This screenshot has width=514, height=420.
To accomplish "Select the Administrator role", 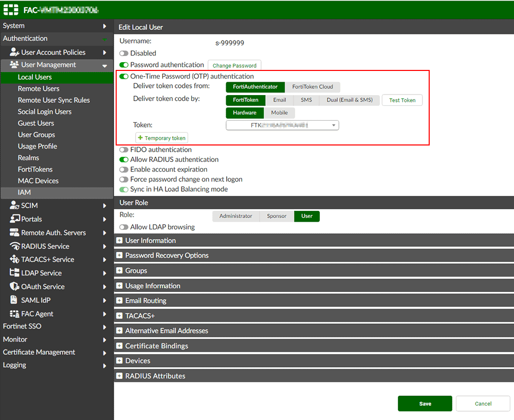I will pos(236,216).
